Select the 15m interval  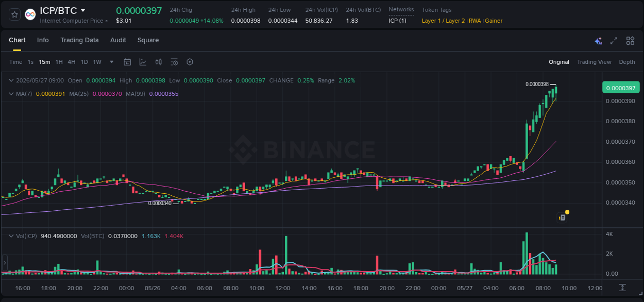coord(44,62)
